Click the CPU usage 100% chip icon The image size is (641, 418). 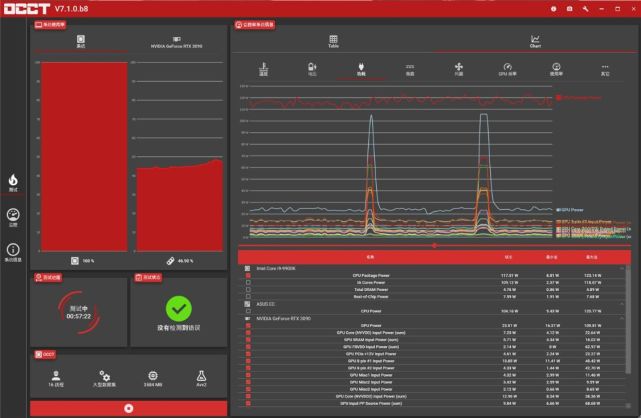coord(75,261)
